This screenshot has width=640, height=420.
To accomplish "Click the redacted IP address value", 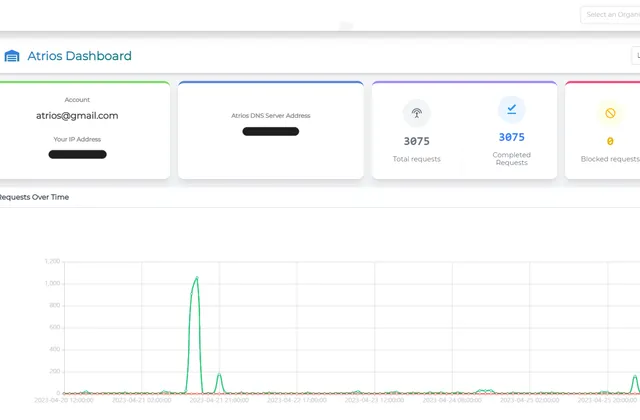I will point(78,154).
